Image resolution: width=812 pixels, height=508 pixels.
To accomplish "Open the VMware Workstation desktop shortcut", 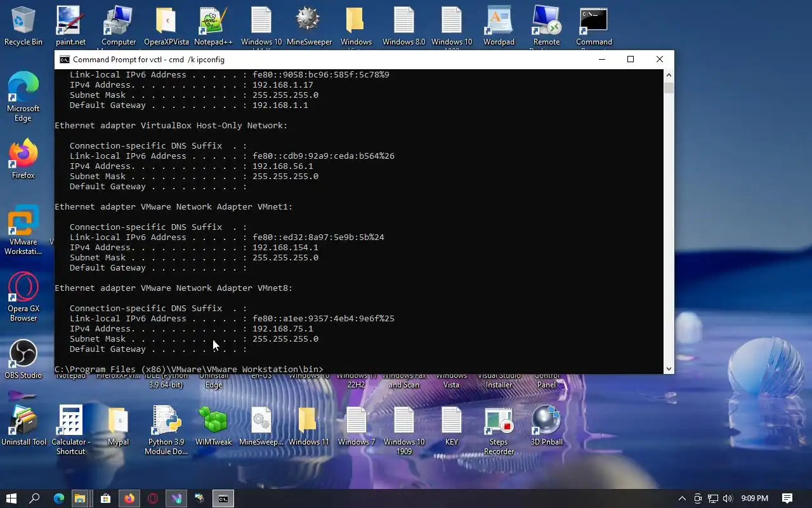I will 23,231.
